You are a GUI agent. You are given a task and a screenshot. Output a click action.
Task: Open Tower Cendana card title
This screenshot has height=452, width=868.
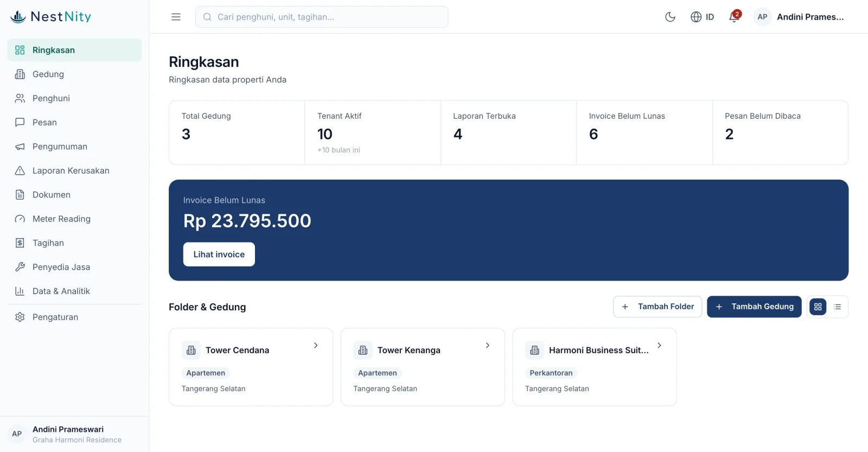pos(238,351)
